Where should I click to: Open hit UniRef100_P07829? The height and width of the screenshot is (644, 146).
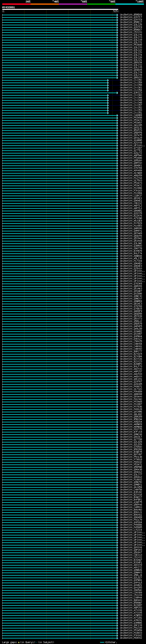131,223
